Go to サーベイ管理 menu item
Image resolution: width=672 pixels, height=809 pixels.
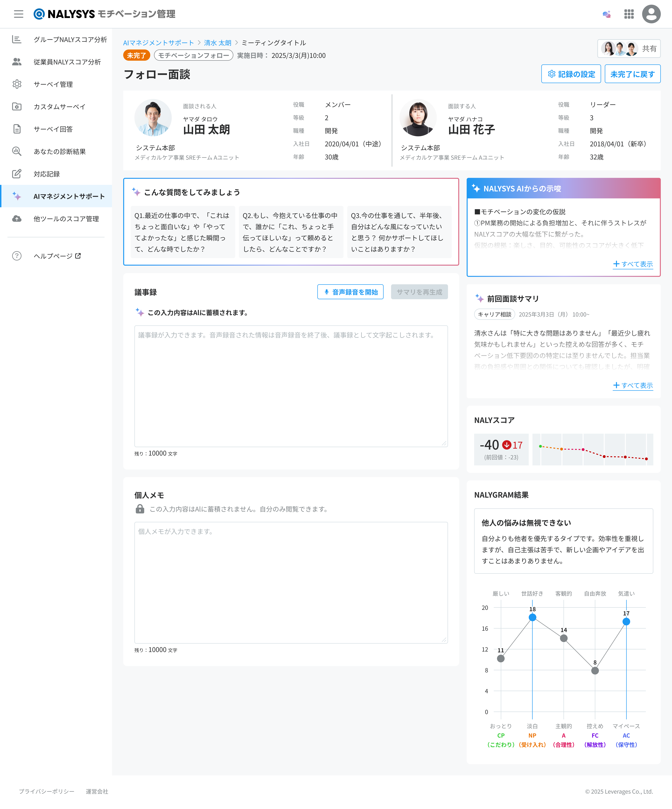(x=56, y=84)
